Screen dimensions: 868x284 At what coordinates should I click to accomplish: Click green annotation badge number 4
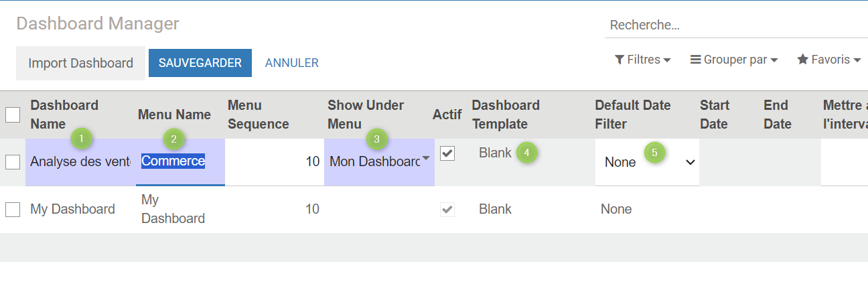(x=527, y=153)
